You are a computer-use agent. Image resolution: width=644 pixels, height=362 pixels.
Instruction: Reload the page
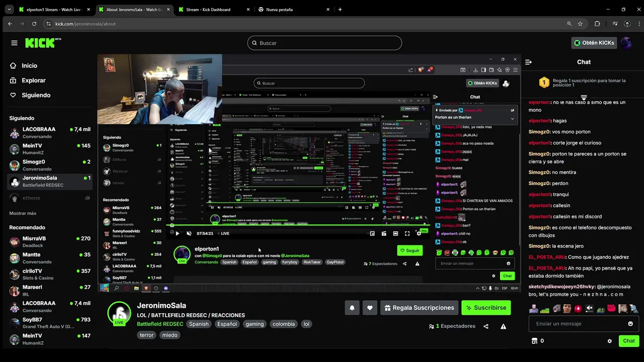(34, 24)
